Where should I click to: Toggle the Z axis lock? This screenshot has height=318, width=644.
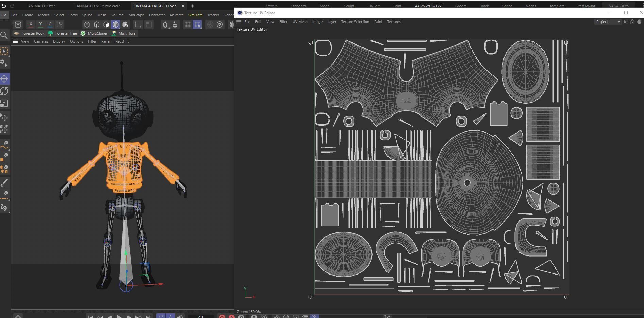click(x=50, y=24)
